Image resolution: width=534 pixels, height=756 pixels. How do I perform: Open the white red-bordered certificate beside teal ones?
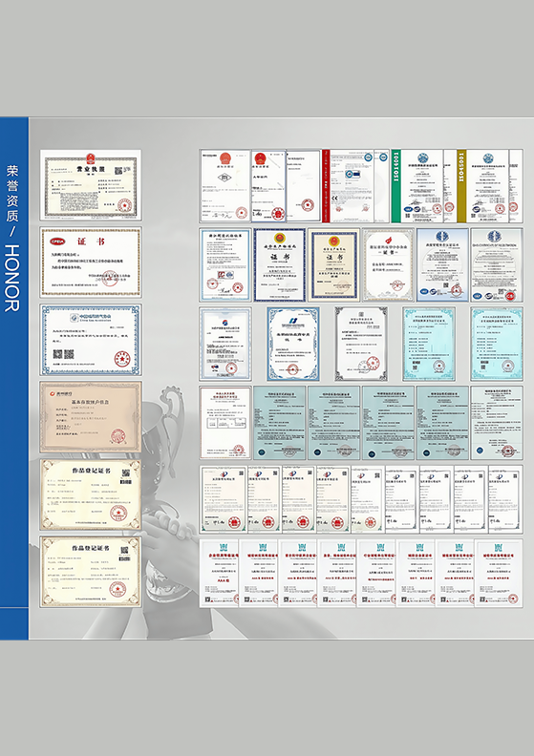pos(225,422)
